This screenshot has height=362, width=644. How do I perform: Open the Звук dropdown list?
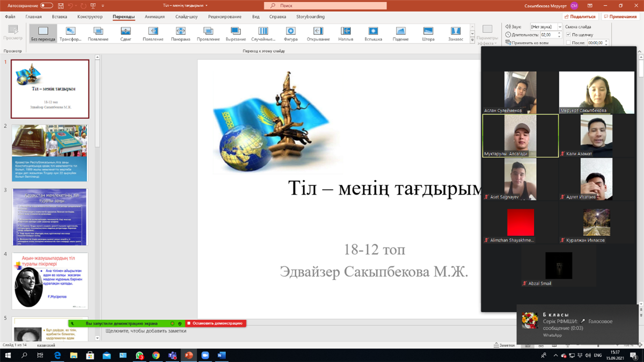(560, 26)
